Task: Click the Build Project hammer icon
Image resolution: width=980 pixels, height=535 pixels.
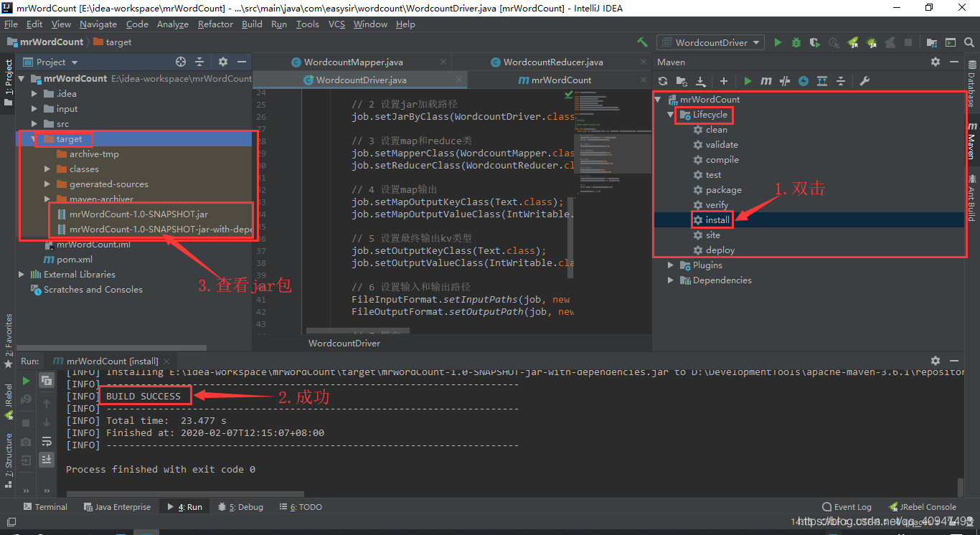Action: click(642, 42)
